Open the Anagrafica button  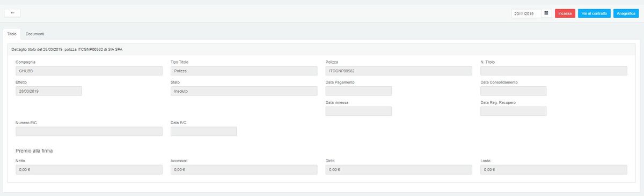(626, 13)
